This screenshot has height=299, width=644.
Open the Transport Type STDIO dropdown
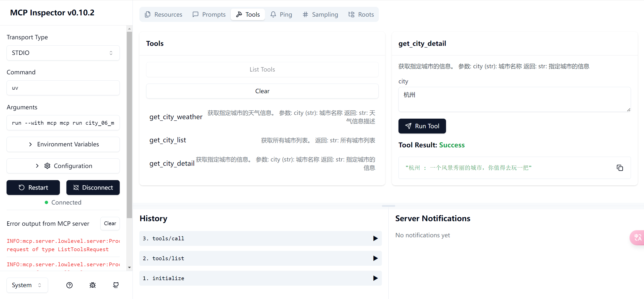click(x=63, y=53)
